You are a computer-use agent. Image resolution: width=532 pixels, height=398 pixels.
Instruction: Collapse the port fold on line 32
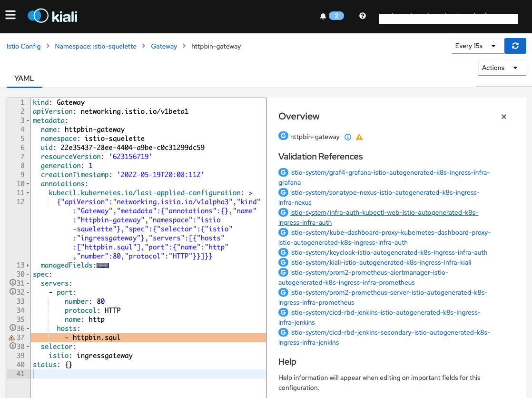(28, 292)
